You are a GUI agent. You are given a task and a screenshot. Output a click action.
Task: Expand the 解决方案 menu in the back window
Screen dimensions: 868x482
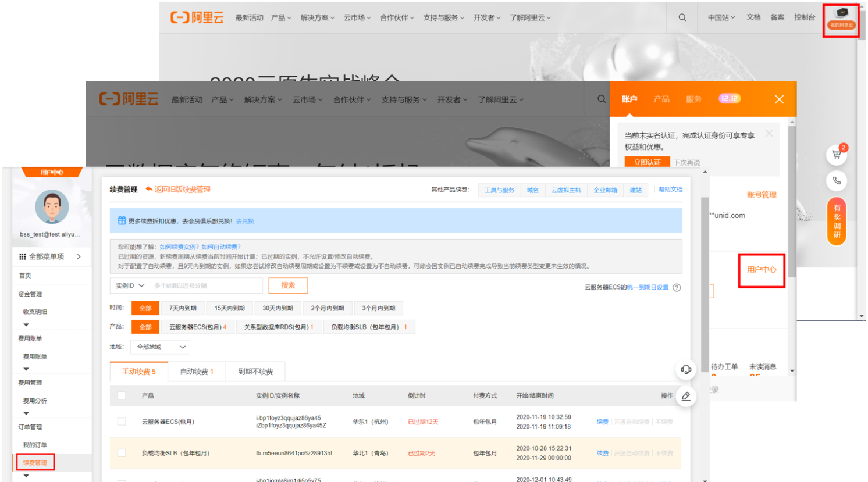click(x=317, y=17)
